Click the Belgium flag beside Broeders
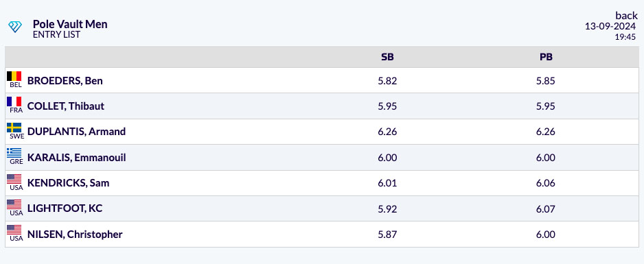The width and height of the screenshot is (644, 264). click(14, 76)
